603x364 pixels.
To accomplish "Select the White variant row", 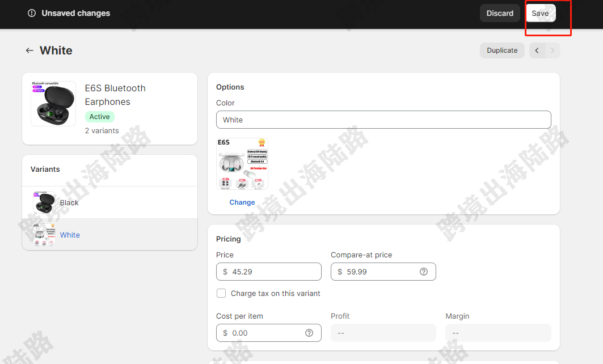I will coord(110,235).
